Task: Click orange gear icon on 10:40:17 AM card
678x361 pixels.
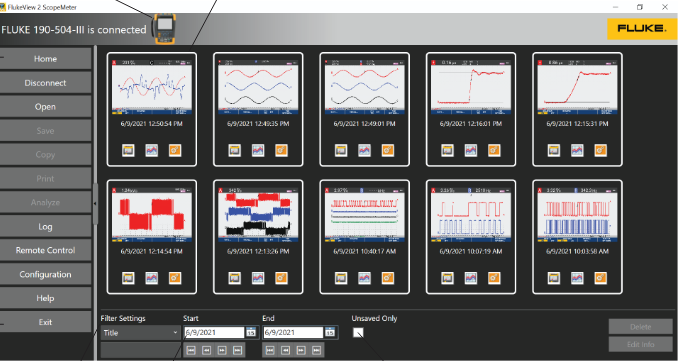Action: (x=387, y=278)
